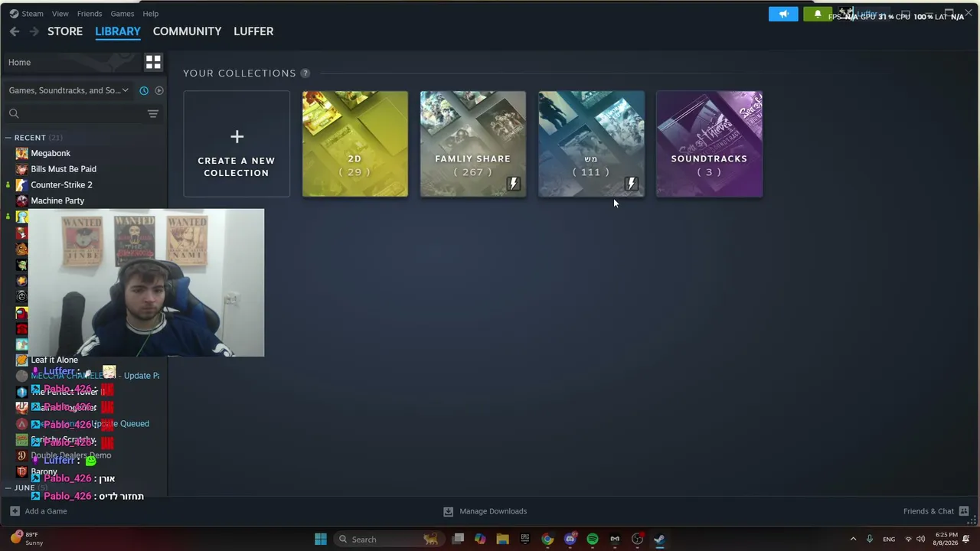Select the LIBRARY tab
The image size is (980, 551).
pos(118,31)
